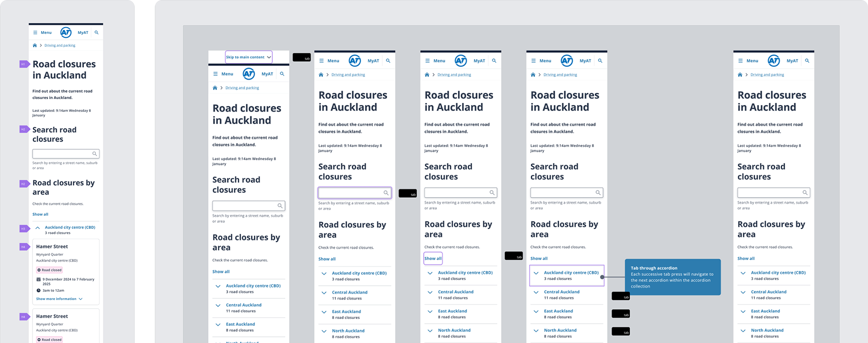868x343 pixels.
Task: Click the AT logo in the rightmost mockup
Action: 774,61
